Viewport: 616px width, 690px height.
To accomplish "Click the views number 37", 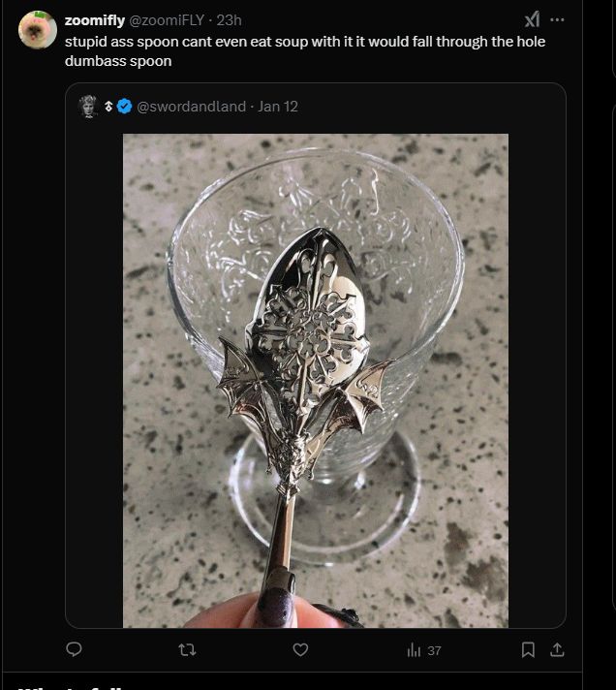I will coord(434,650).
